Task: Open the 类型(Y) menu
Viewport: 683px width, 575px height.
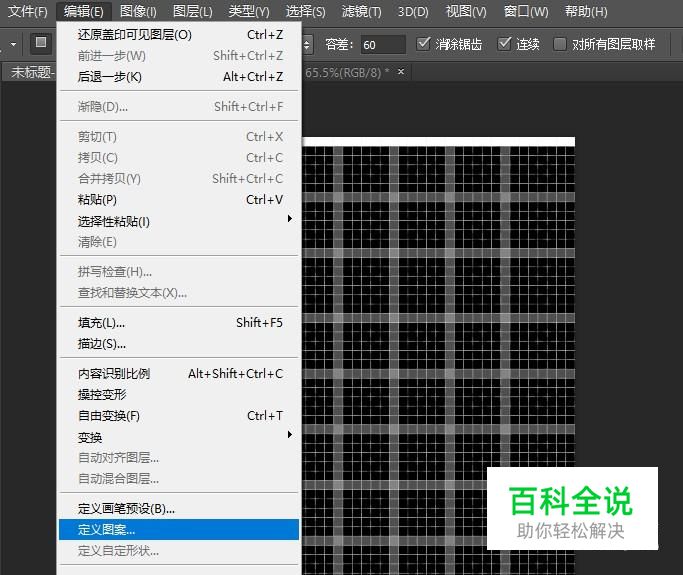Action: tap(249, 11)
